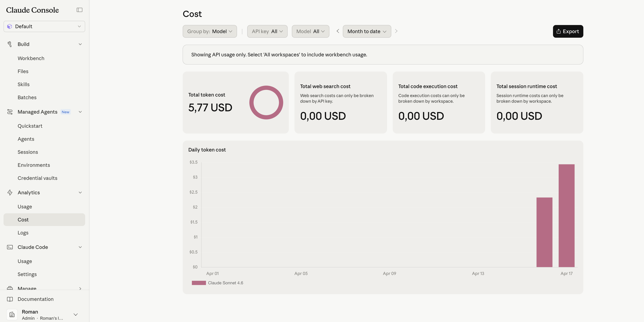Click the Total code execution cost heading
Screen dimensions: 644x322
tap(428, 86)
